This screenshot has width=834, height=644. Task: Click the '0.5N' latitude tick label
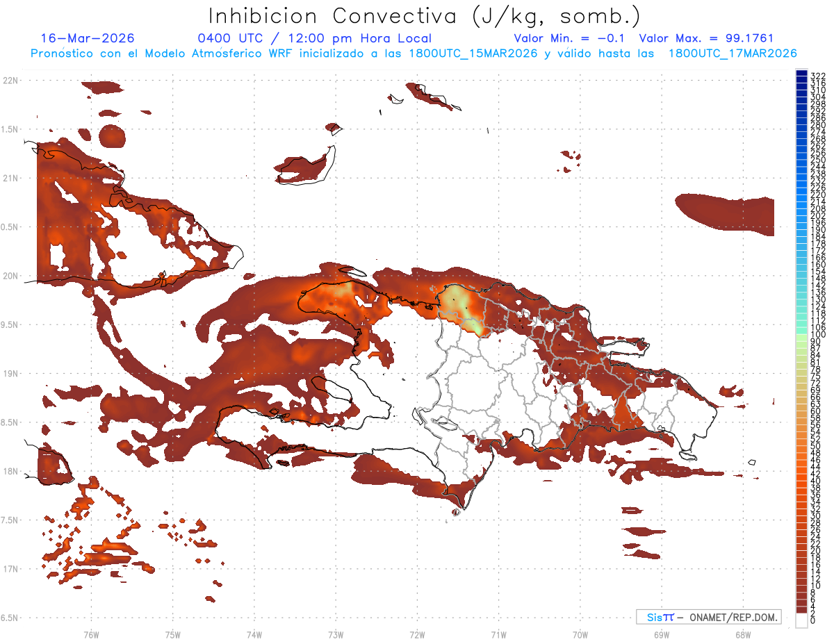10,227
